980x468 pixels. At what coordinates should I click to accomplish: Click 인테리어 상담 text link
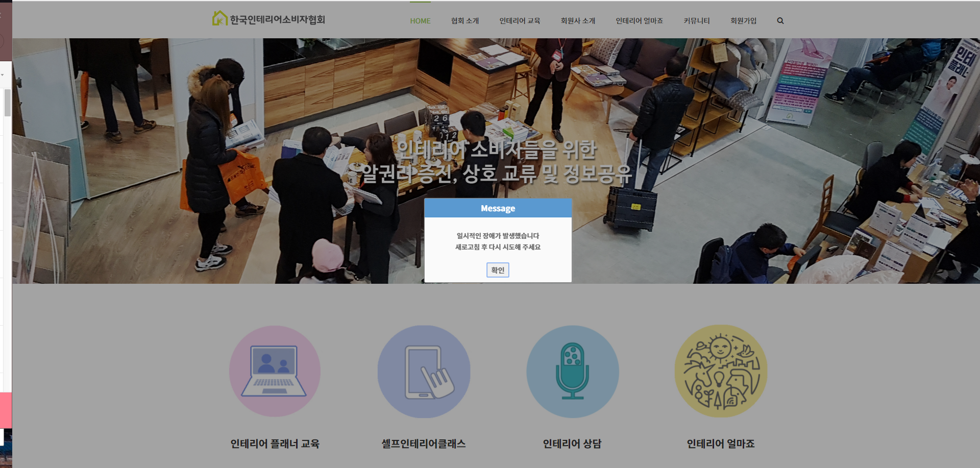[572, 444]
